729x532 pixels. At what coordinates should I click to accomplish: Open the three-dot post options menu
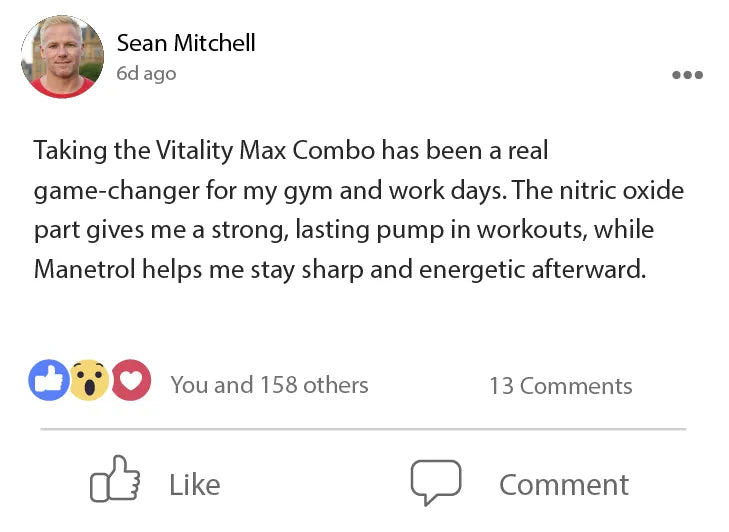pos(687,75)
